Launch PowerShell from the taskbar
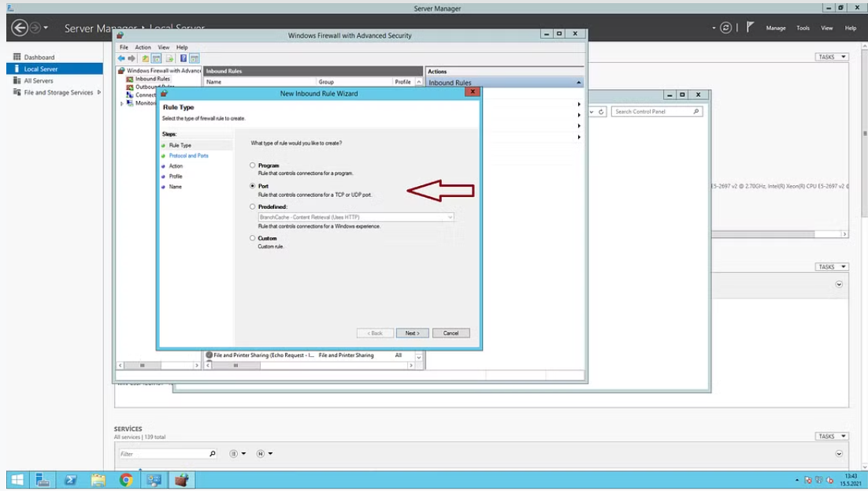This screenshot has width=868, height=491. click(x=70, y=480)
